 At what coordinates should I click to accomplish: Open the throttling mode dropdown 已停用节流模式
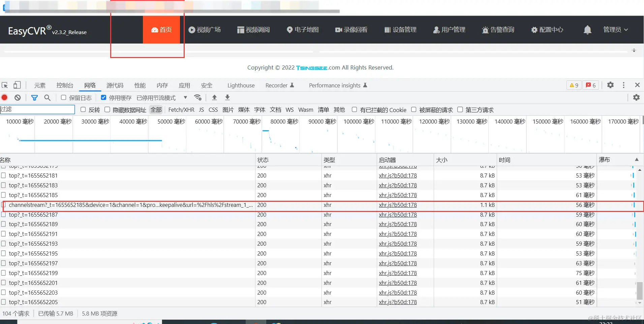point(162,98)
